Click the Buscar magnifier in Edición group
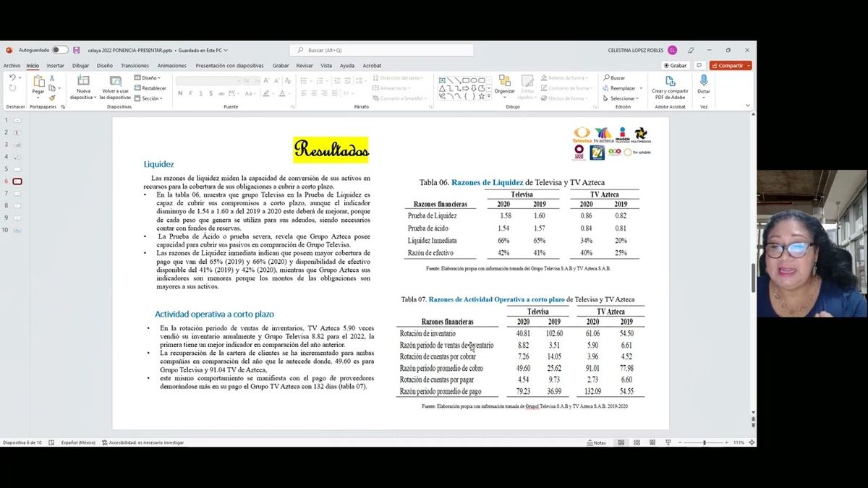This screenshot has width=868, height=488. (606, 78)
